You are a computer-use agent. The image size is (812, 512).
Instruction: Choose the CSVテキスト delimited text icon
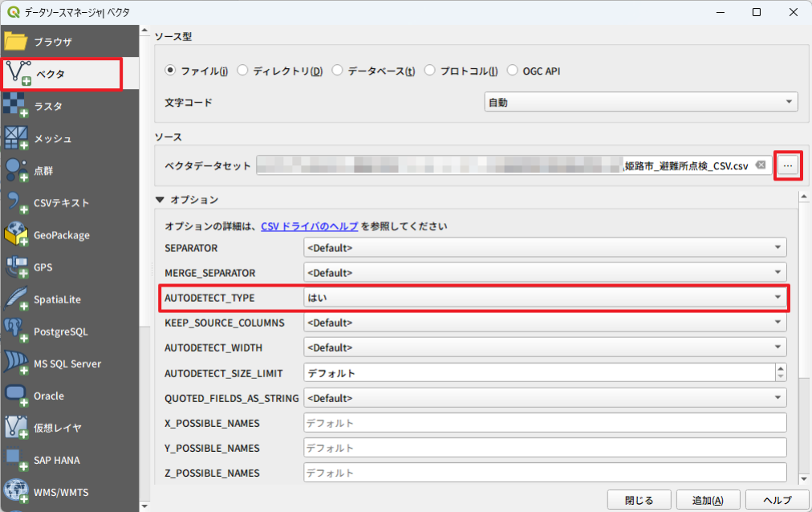16,203
